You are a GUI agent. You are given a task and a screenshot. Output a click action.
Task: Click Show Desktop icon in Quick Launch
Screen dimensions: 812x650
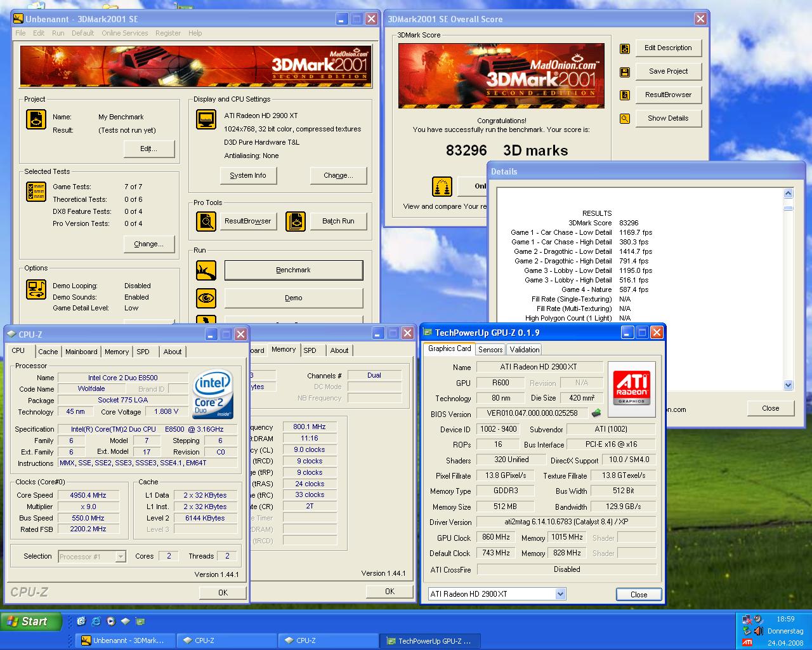[81, 621]
